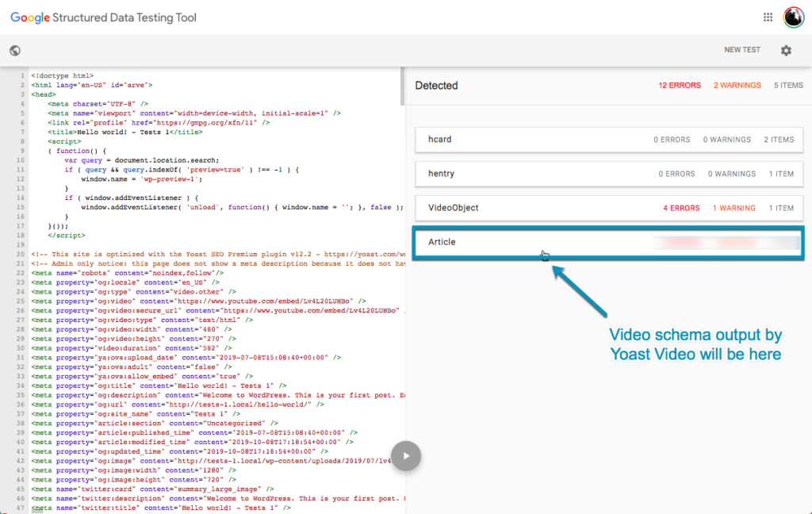
Task: Click the 4 ERRORS label on VideoObject
Action: (x=681, y=208)
